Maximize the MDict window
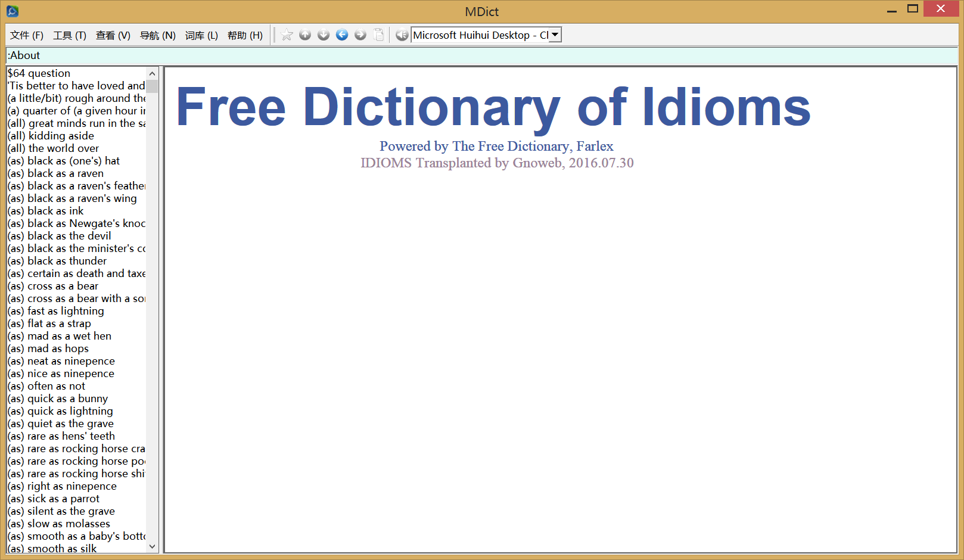The height and width of the screenshot is (560, 964). point(913,9)
